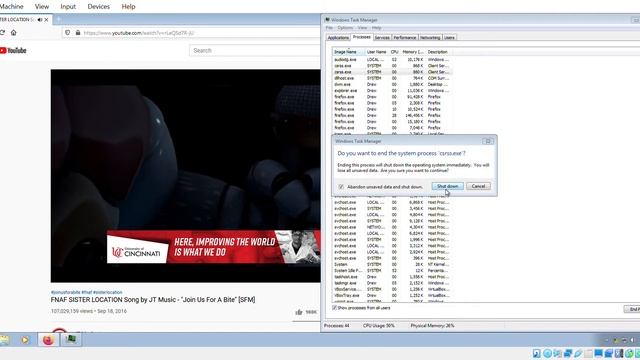Image resolution: width=640 pixels, height=360 pixels.
Task: Sort processes by Description column
Action: [439, 52]
